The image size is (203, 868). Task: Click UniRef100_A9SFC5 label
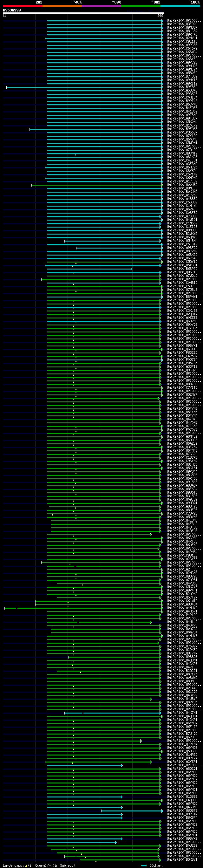tap(182, 248)
